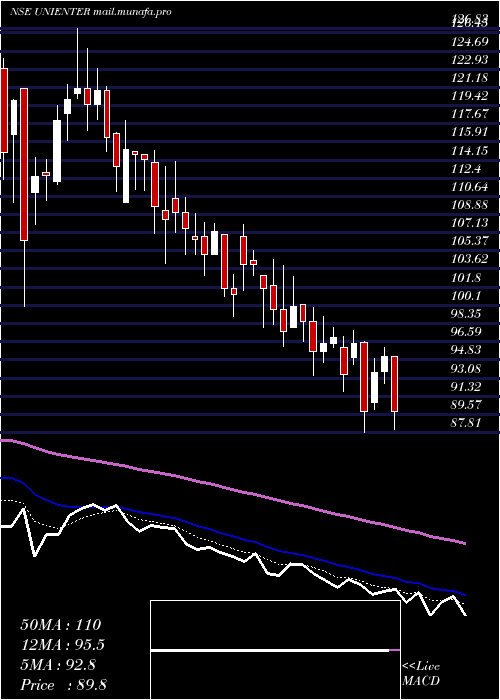Image resolution: width=500 pixels, height=700 pixels.
Task: Select the 96.59 axis value
Action: [466, 332]
